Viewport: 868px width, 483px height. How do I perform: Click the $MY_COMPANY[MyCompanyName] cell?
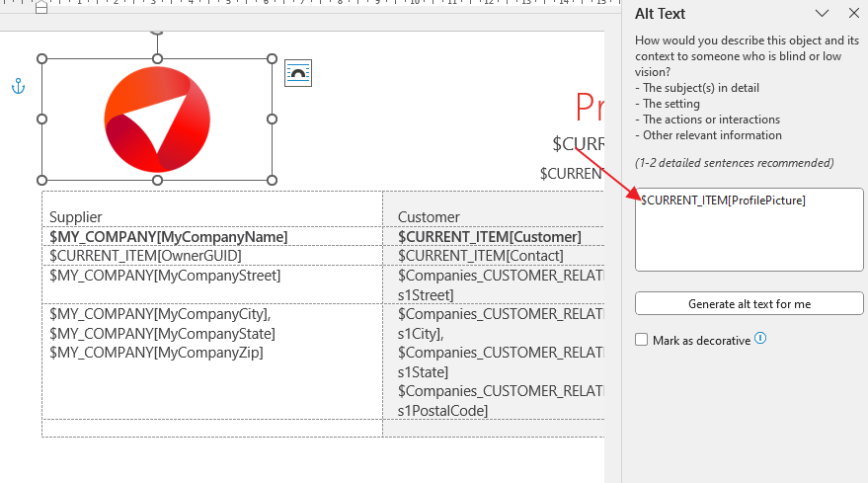click(169, 237)
